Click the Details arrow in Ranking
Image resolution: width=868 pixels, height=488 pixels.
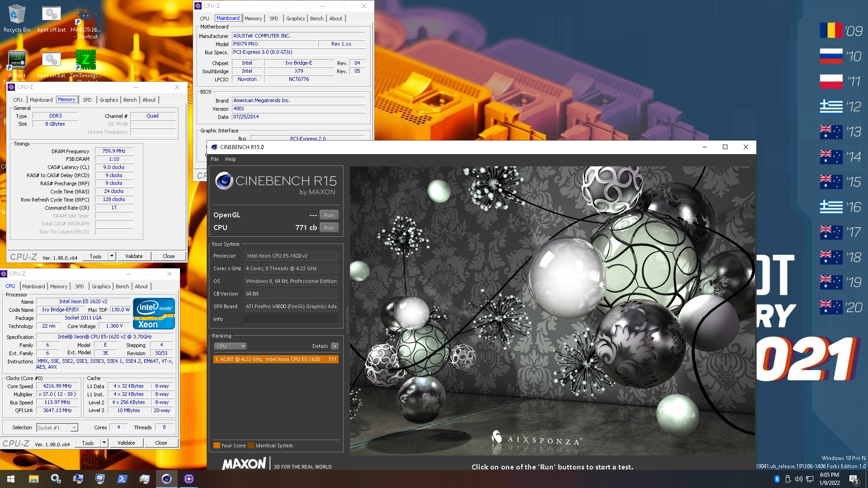coord(335,346)
